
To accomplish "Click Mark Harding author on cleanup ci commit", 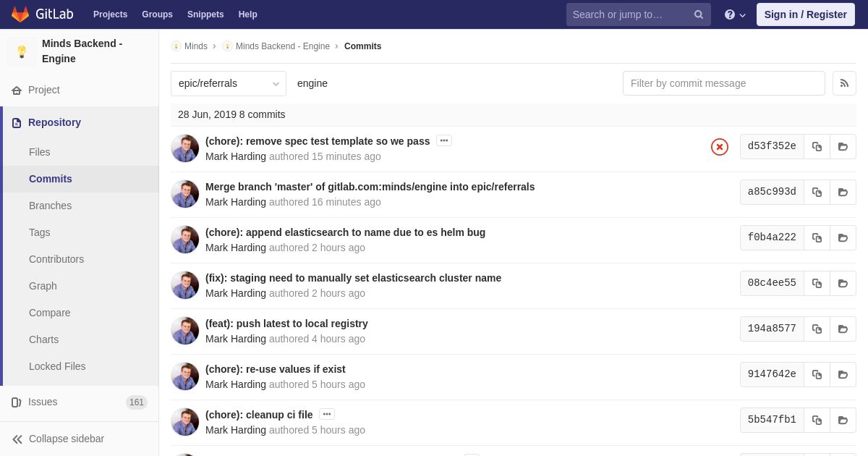I will coord(236,430).
